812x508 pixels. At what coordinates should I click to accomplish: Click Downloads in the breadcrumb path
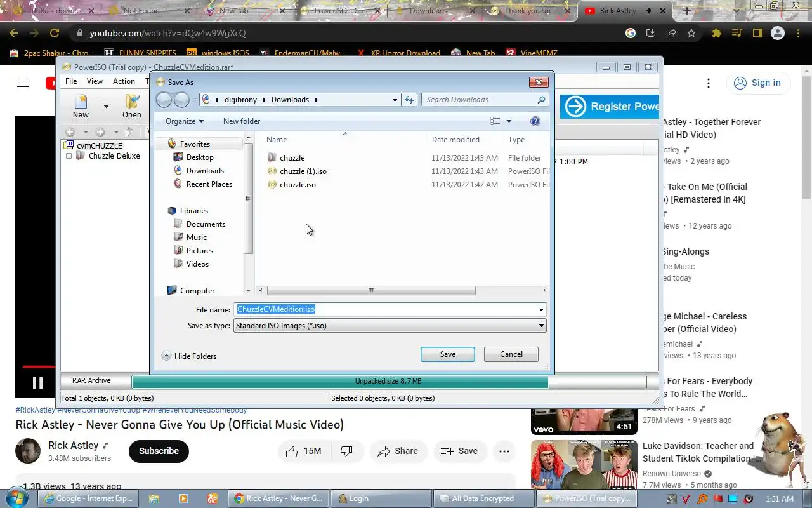290,100
